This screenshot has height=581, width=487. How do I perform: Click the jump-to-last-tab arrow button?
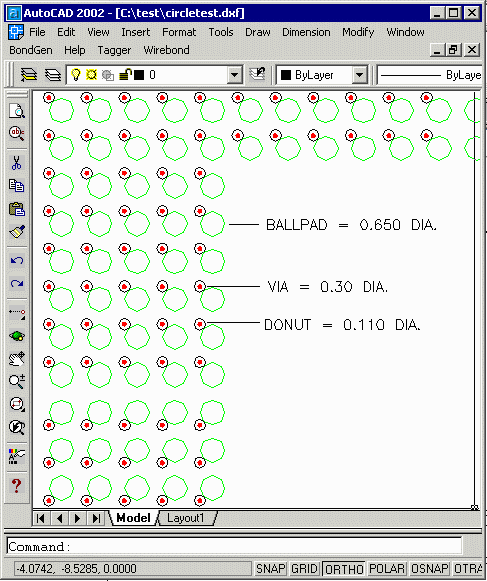(x=96, y=518)
